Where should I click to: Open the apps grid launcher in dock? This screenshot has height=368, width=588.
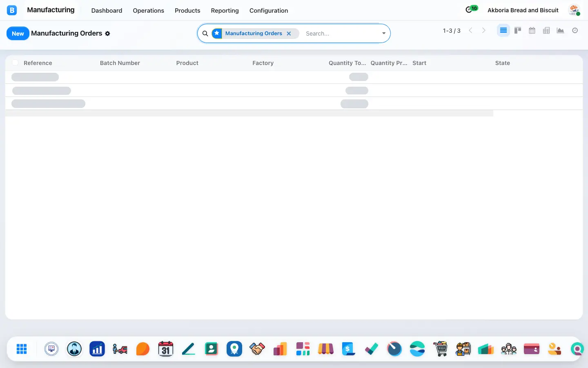(x=22, y=349)
